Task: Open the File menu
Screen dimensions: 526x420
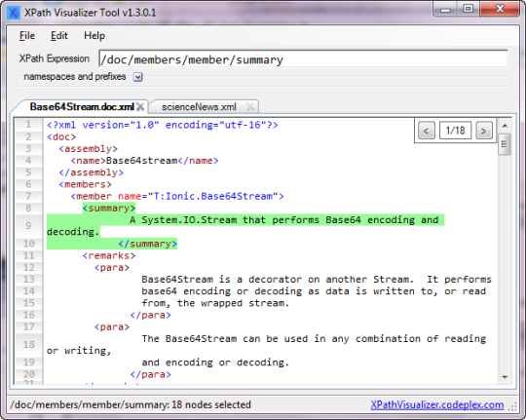Action: (27, 36)
